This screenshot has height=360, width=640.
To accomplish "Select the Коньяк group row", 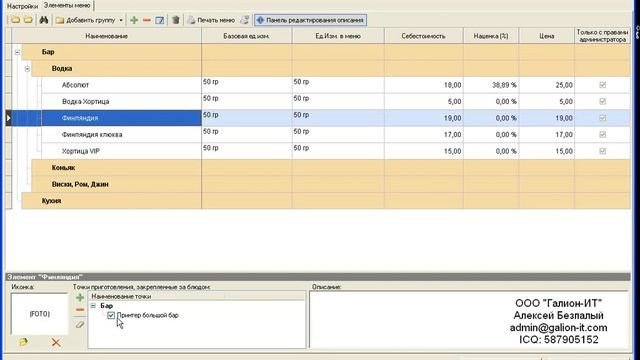I will click(x=331, y=167).
